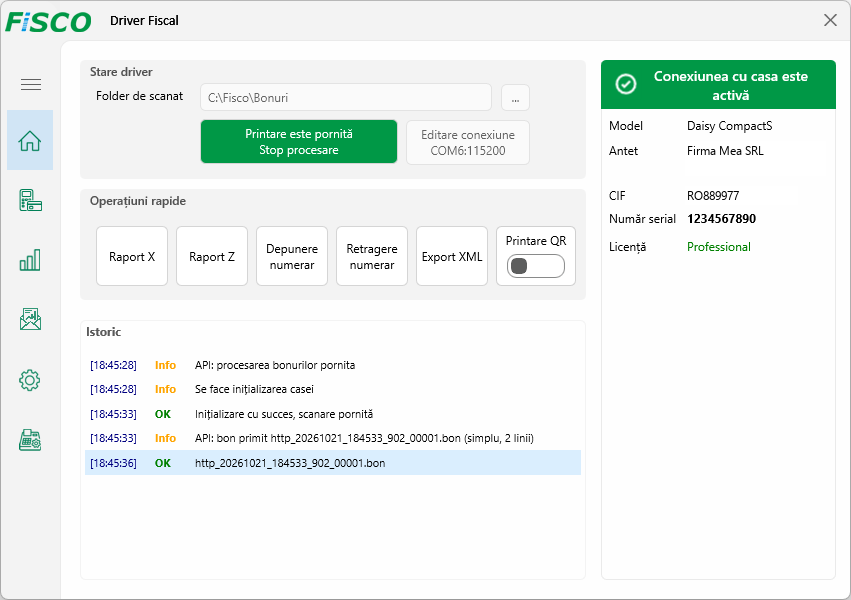Screen dimensions: 851x600
Task: Open the POS terminal and card icon
Action: [x=30, y=200]
